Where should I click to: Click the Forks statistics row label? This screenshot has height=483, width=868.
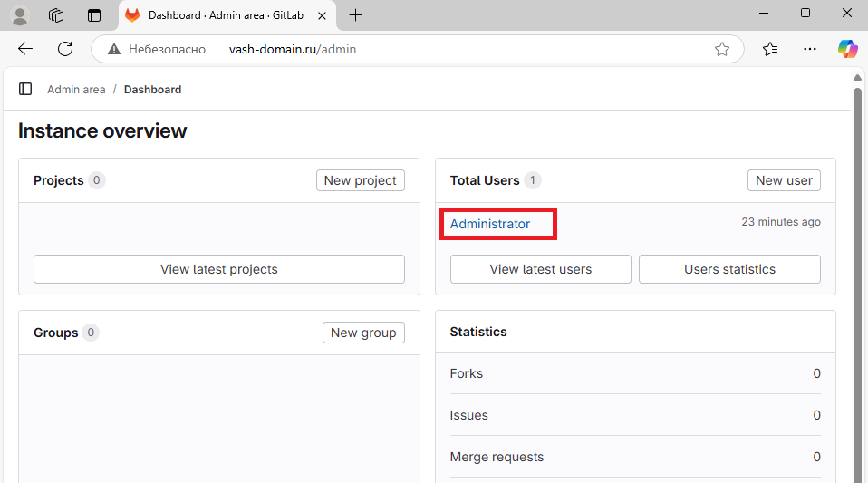pyautogui.click(x=466, y=373)
